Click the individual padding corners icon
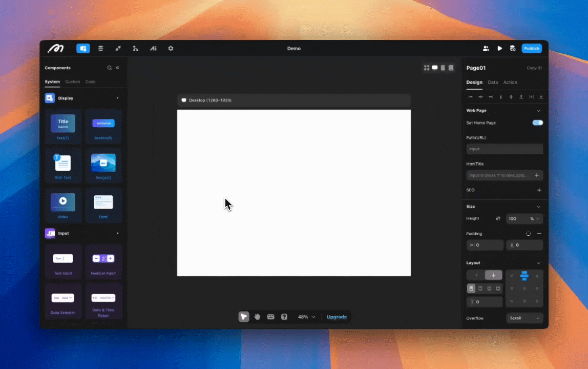Image resolution: width=588 pixels, height=369 pixels. pyautogui.click(x=529, y=234)
